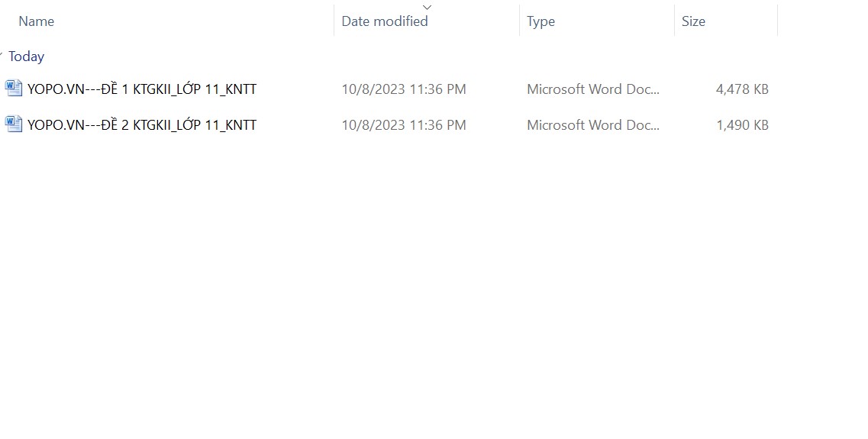Click the divider between Name and Date modified
The image size is (868, 439).
[334, 21]
